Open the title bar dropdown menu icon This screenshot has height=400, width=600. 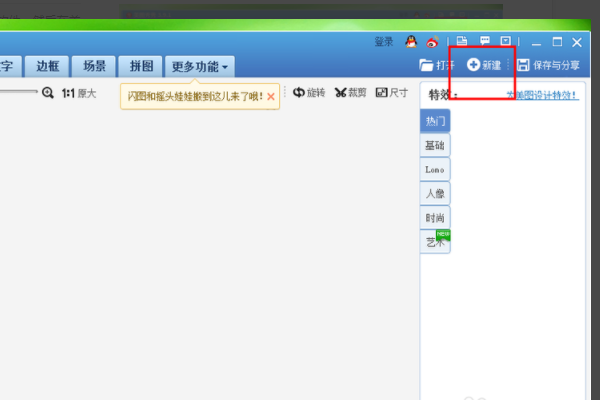505,42
